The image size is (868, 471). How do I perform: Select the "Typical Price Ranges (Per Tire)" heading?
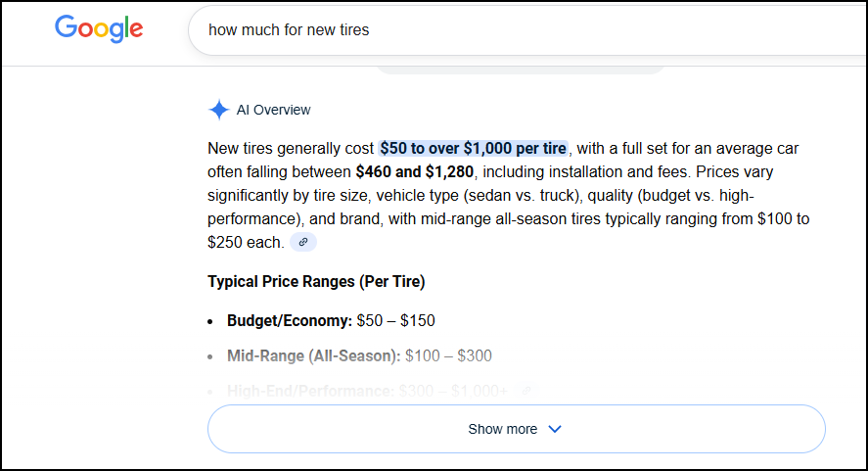click(316, 281)
